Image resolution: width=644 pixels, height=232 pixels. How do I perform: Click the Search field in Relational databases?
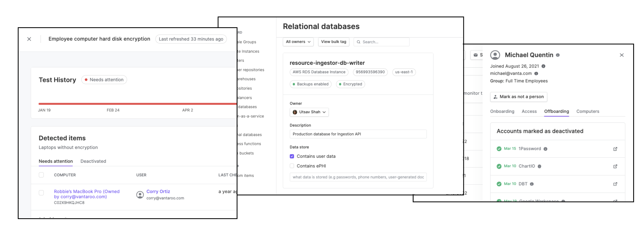click(381, 42)
